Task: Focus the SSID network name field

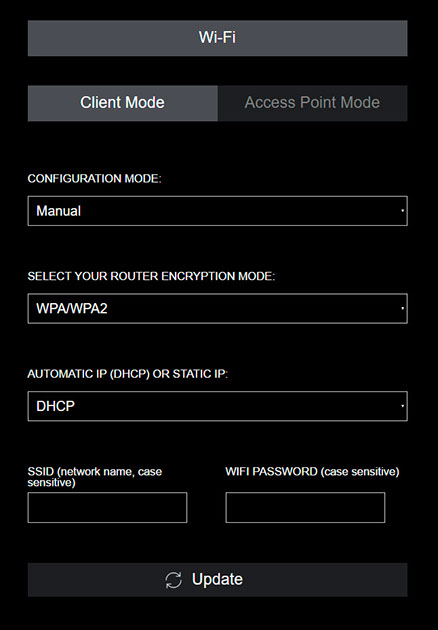Action: coord(107,507)
